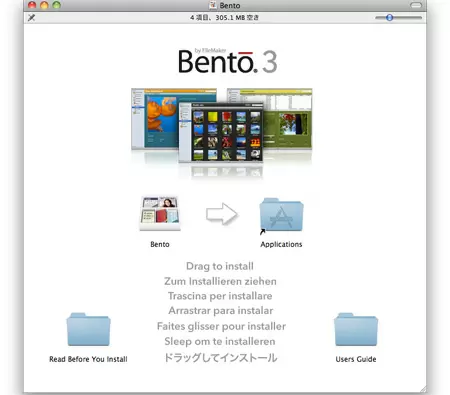Click the install arrow graphic
The width and height of the screenshot is (450, 395).
click(x=222, y=214)
